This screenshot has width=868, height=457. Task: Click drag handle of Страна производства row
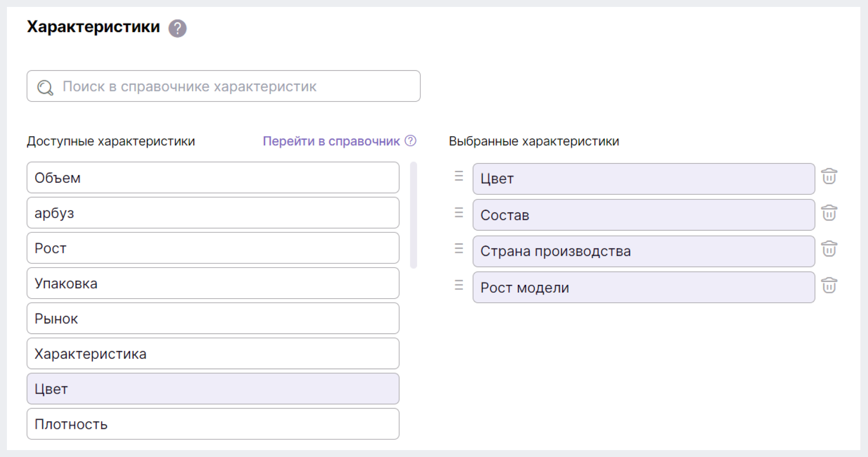click(459, 248)
